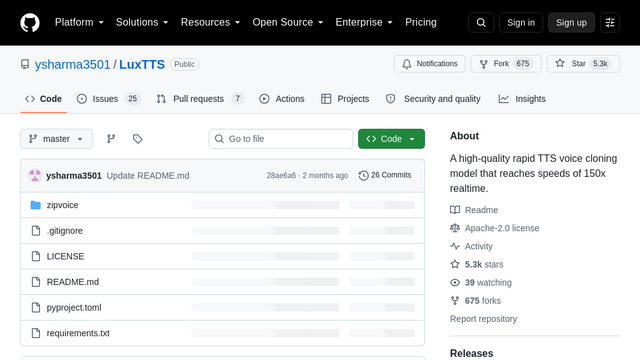Viewport: 640px width, 360px height.
Task: Click the bell icon in Notifications
Action: [407, 64]
